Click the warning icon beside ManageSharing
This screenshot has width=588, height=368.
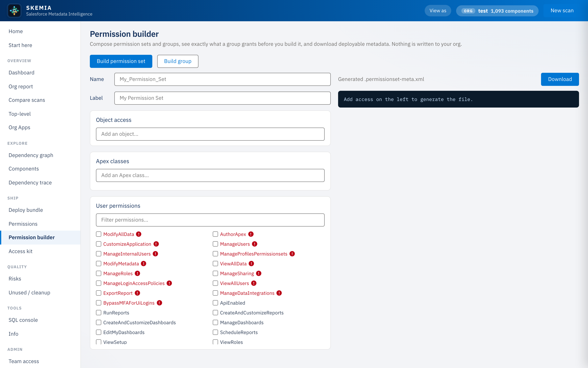[x=258, y=273]
